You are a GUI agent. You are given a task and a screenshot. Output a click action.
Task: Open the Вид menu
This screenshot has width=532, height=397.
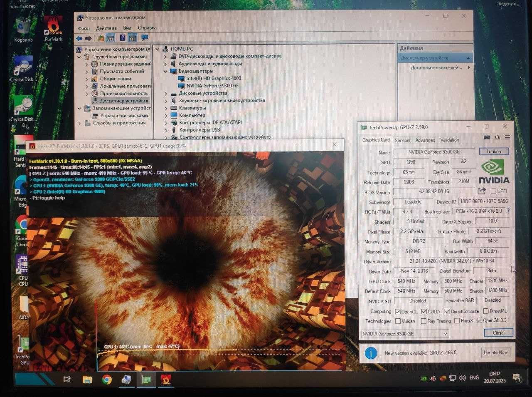[x=127, y=28]
